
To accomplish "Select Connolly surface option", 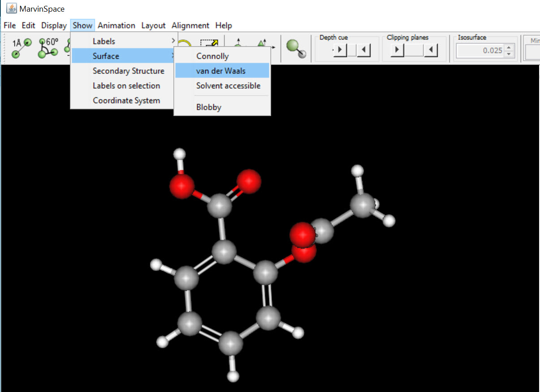I will point(212,56).
